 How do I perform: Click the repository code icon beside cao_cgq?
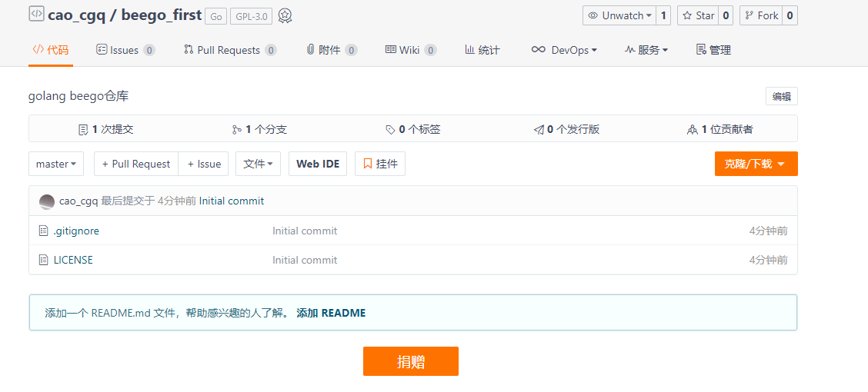click(x=36, y=14)
